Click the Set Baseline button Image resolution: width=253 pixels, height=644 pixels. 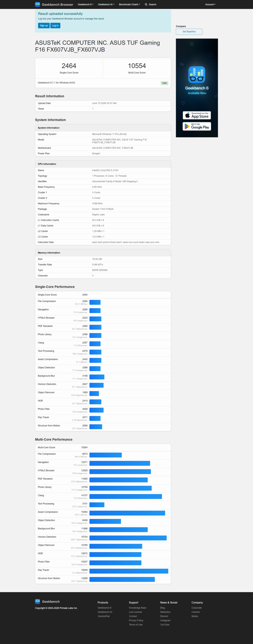[189, 32]
